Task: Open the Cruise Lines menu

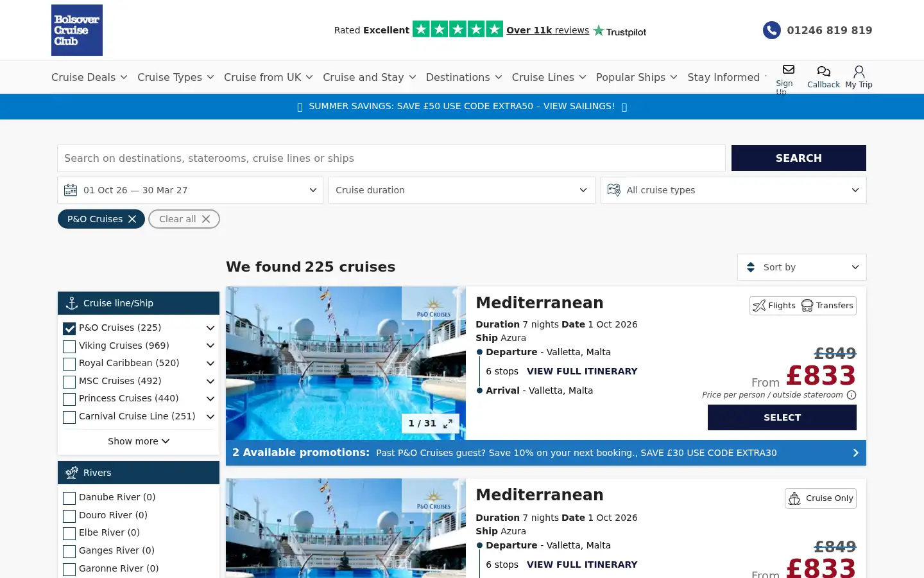Action: click(x=549, y=77)
